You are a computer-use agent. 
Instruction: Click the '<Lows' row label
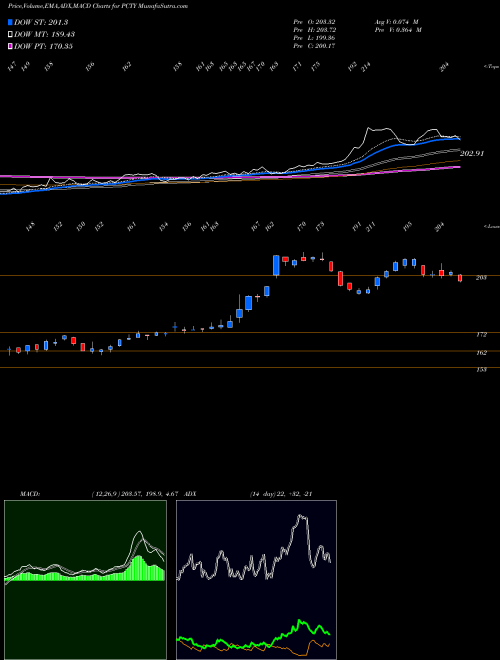tap(491, 226)
